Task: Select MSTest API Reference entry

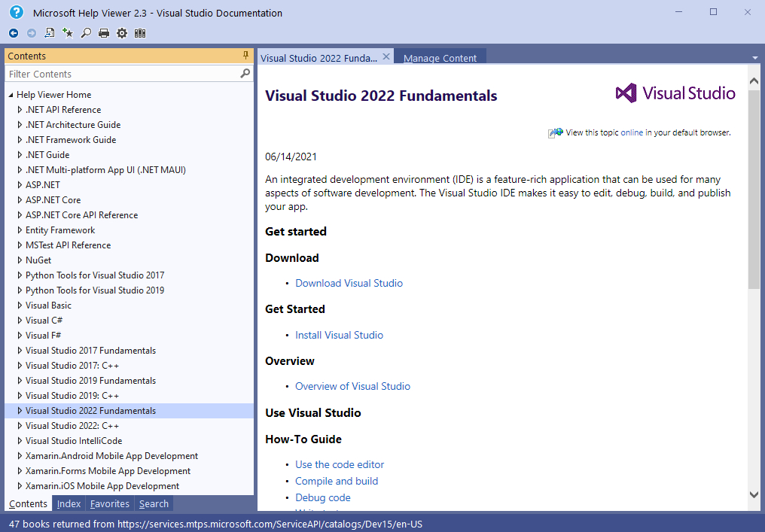Action: [x=69, y=245]
